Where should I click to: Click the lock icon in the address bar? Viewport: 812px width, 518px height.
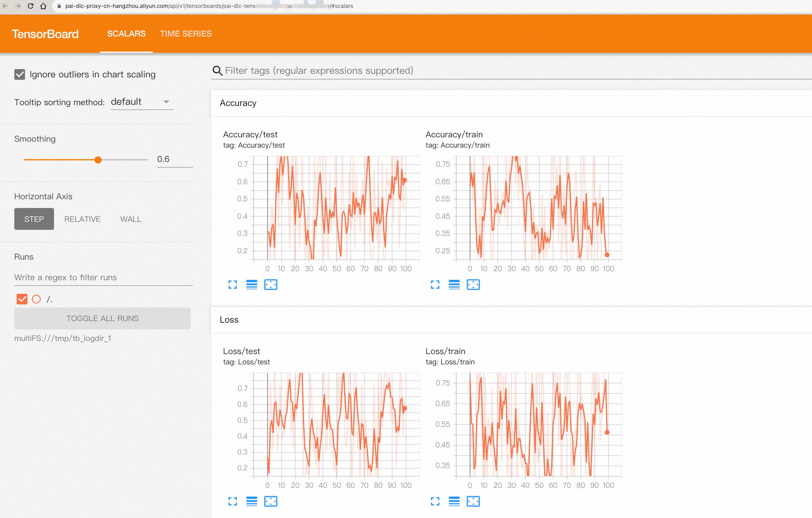[59, 6]
